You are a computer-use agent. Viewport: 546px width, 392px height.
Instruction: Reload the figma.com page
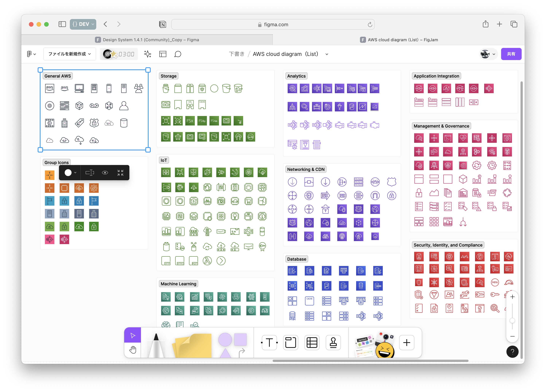click(370, 24)
